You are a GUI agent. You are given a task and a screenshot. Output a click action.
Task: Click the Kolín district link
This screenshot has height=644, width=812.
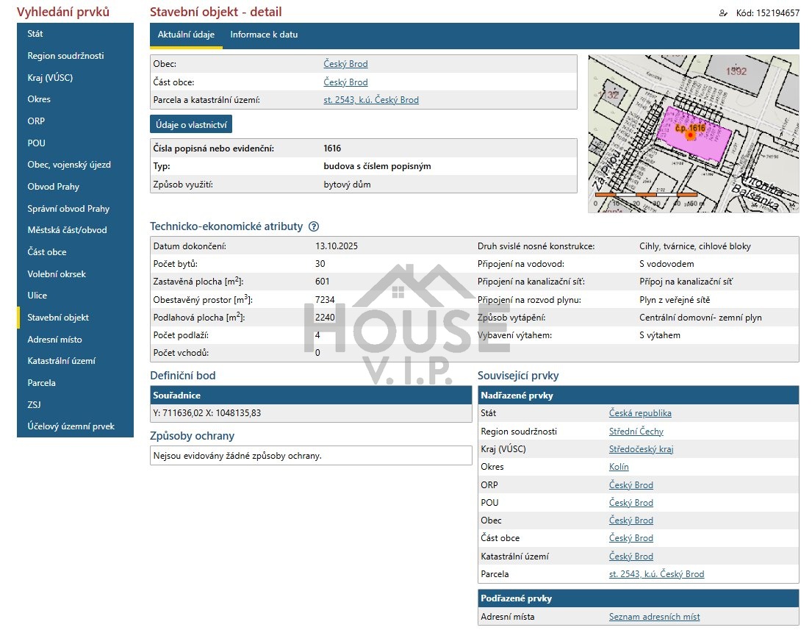click(619, 467)
